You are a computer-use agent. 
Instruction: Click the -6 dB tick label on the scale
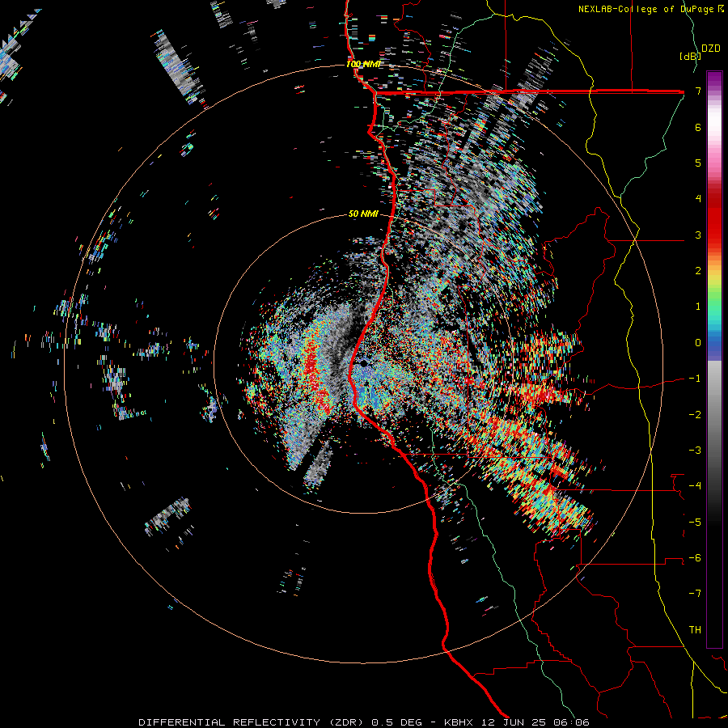point(695,558)
